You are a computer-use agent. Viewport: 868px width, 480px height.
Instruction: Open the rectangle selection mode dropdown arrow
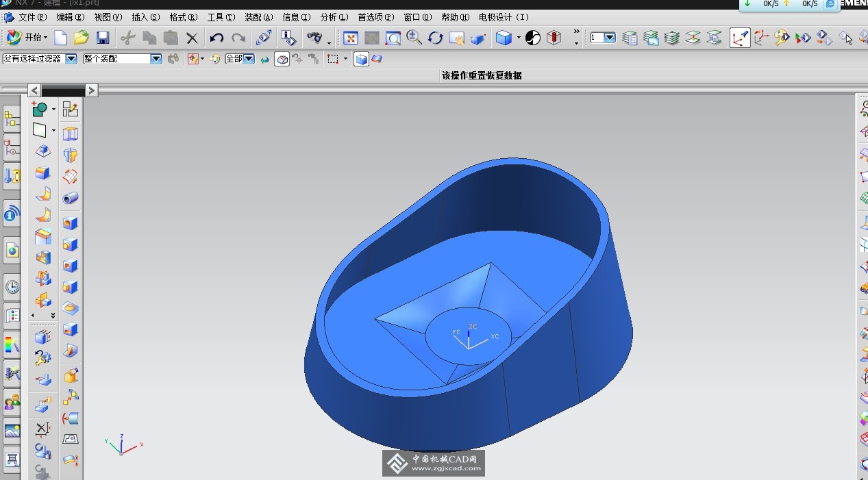(x=345, y=60)
